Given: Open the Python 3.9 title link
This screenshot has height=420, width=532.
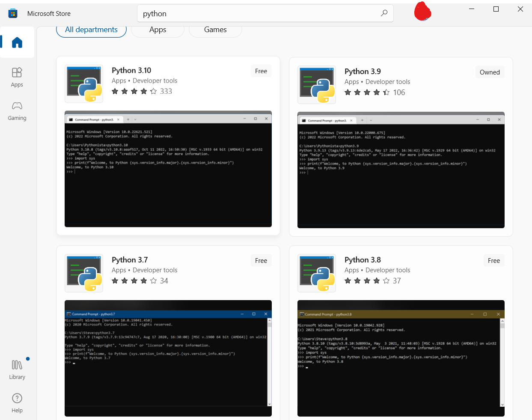Looking at the screenshot, I should (363, 71).
